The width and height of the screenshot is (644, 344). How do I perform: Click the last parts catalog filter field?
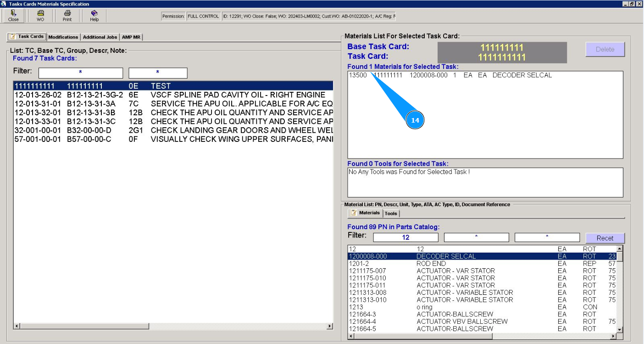(547, 237)
